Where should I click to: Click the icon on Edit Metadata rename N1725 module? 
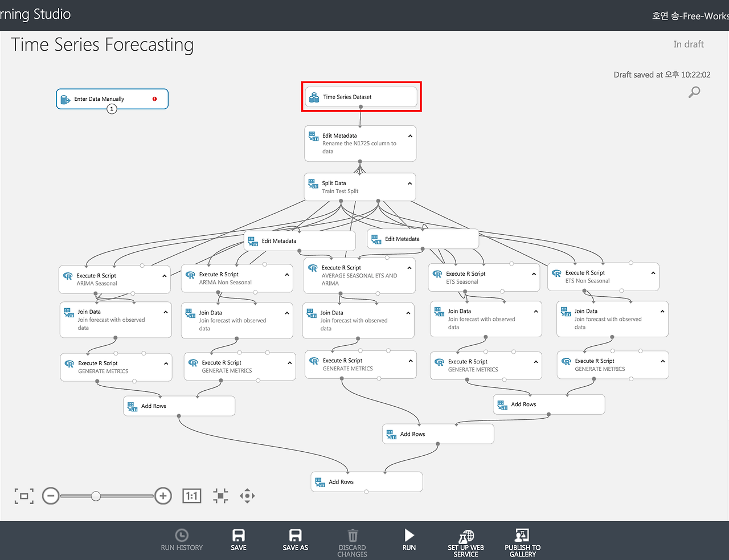(x=314, y=136)
